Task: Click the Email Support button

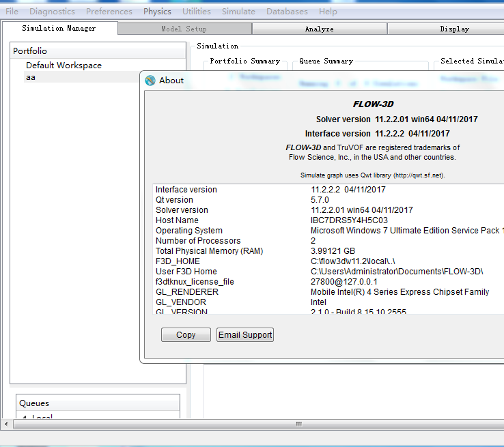Action: 245,335
